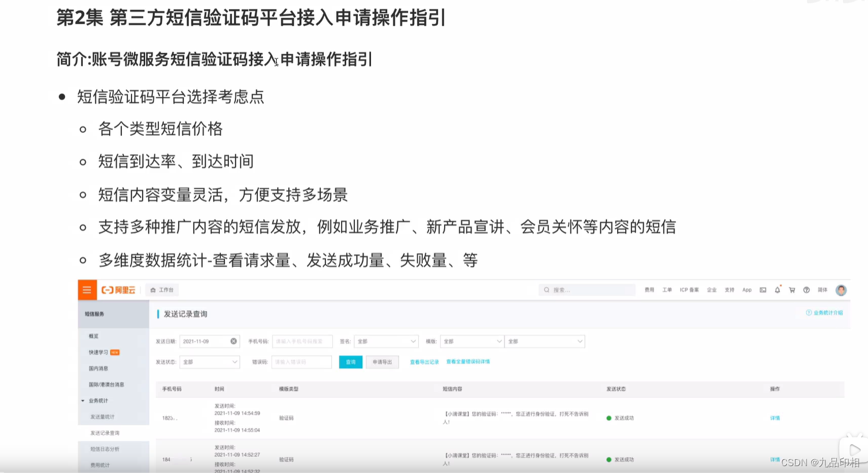
Task: Click the send time 2021-11-09 14:52:27
Action: click(237, 455)
